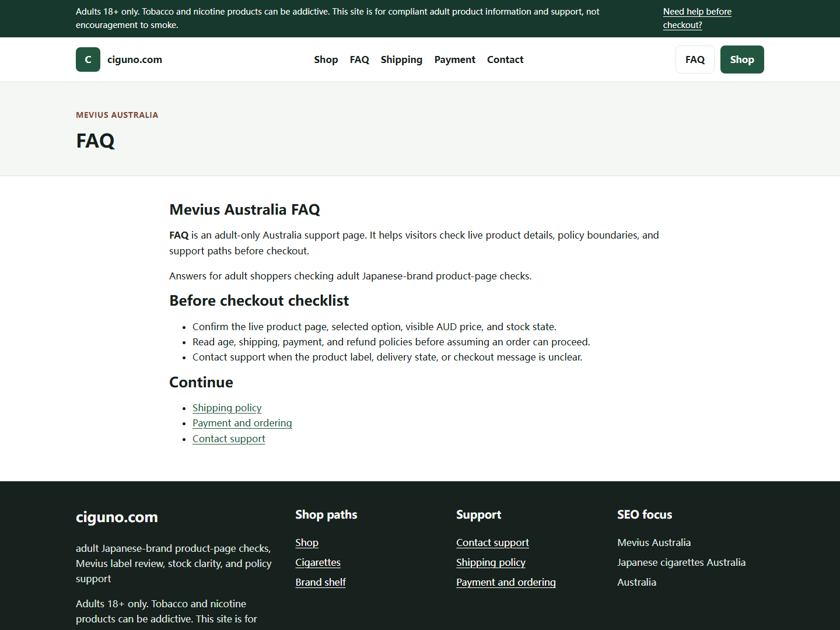This screenshot has width=840, height=630.
Task: Click 'Japanese cigarettes Australia' footer text
Action: 681,562
